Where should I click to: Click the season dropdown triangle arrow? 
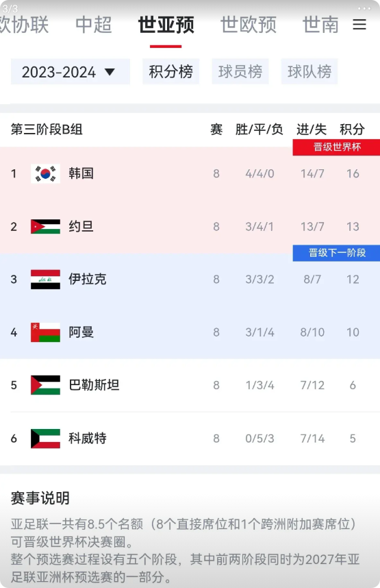(110, 72)
